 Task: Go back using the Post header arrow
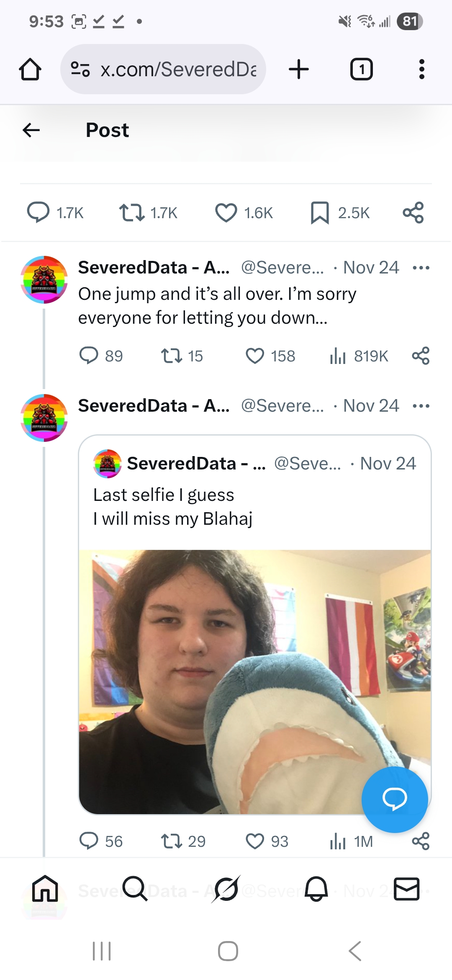[31, 130]
